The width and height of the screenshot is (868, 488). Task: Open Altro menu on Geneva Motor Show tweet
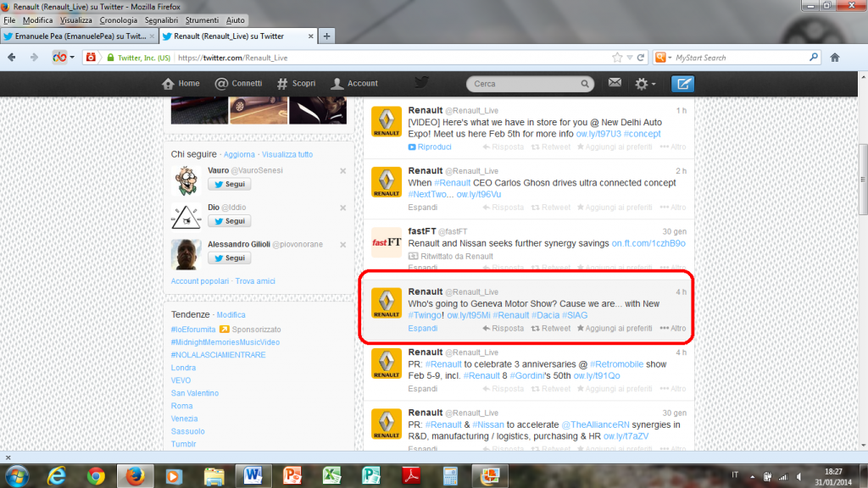pos(673,328)
